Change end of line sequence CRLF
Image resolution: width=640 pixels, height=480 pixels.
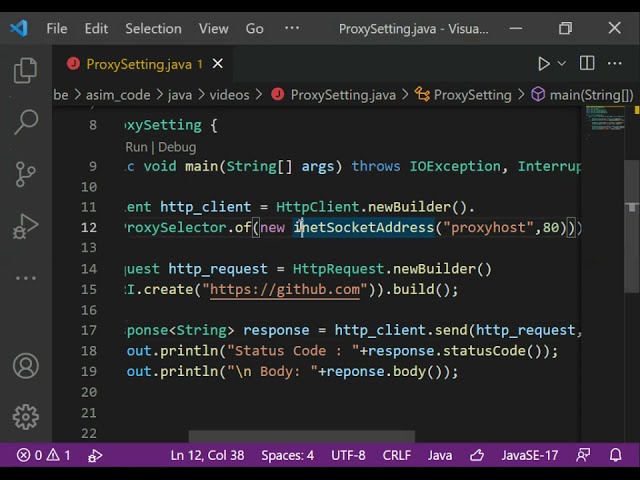click(x=397, y=455)
